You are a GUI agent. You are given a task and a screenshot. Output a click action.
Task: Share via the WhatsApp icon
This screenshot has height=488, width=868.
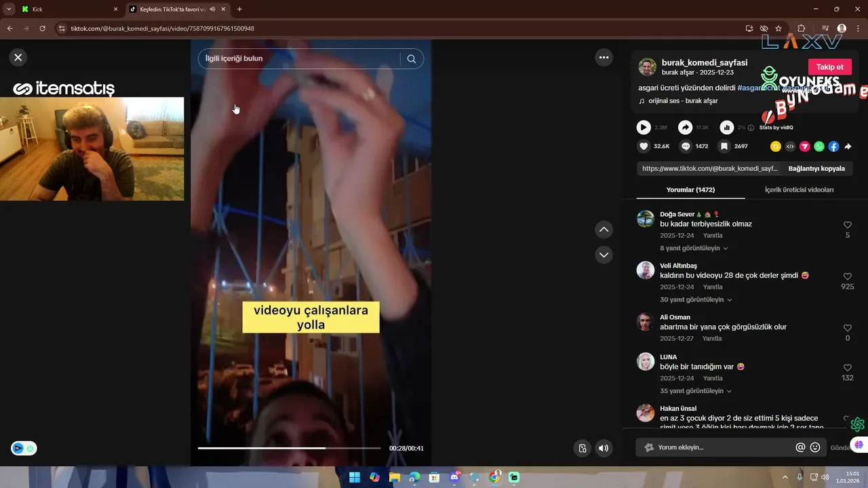tap(819, 146)
